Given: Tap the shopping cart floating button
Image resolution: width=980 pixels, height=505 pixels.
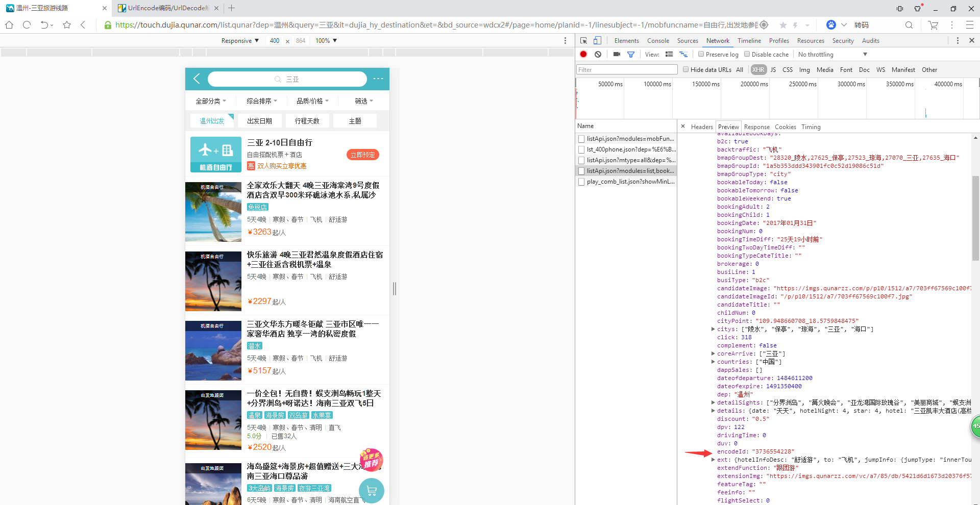Looking at the screenshot, I should click(372, 491).
